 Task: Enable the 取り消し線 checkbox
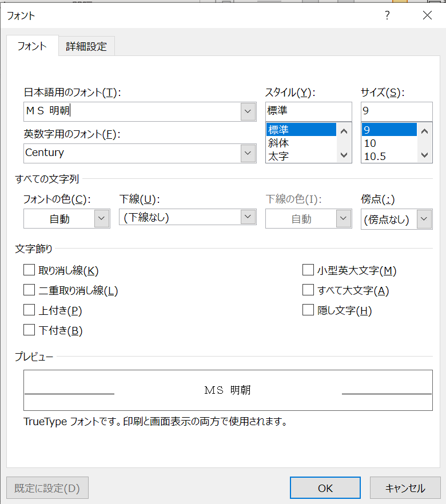29,269
